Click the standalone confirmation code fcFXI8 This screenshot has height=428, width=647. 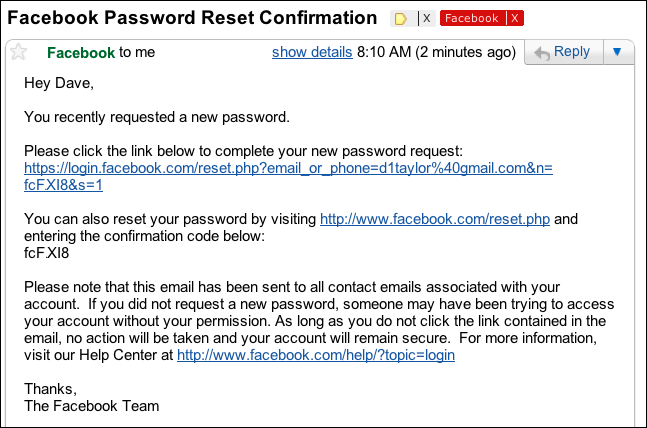(x=47, y=253)
